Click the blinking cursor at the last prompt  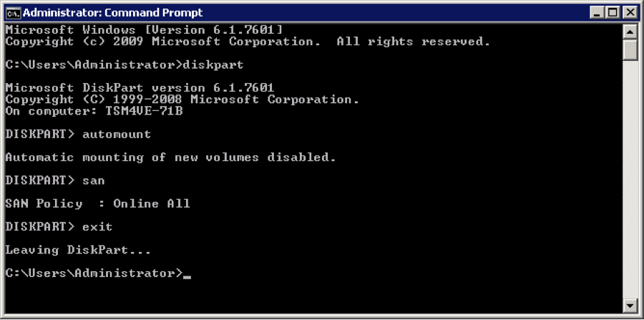(x=187, y=277)
